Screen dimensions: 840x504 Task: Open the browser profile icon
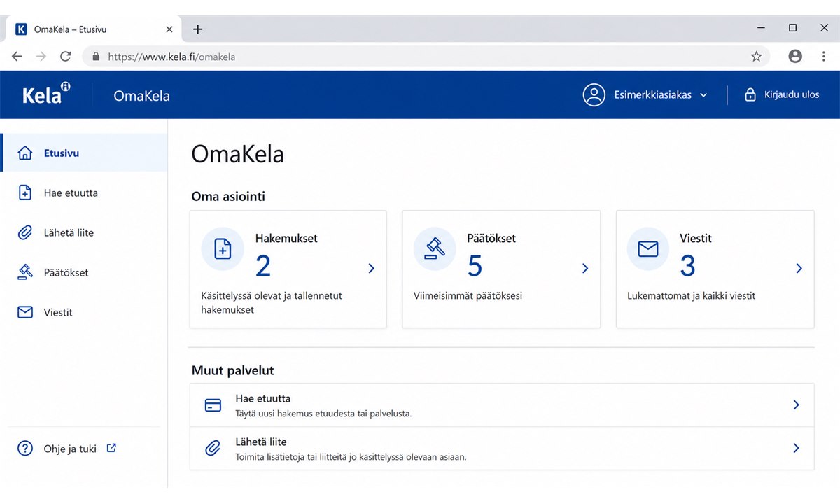[x=795, y=57]
